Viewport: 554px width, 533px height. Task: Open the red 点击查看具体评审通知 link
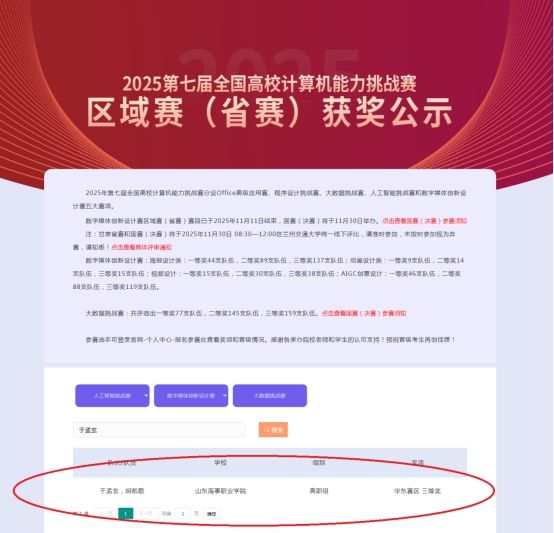click(x=141, y=247)
